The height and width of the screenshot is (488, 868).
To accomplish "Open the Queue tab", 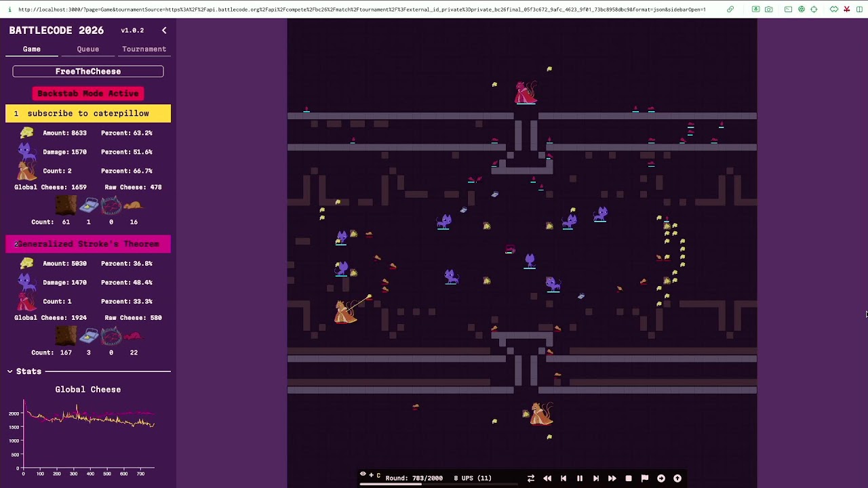I will pos(87,49).
